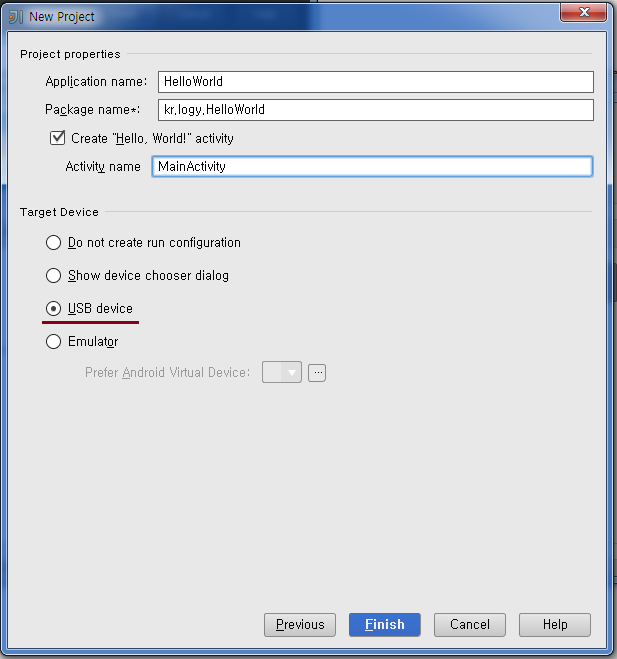Screen dimensions: 617x659
Task: Click the IntelliJ icon in title bar
Action: coord(16,17)
